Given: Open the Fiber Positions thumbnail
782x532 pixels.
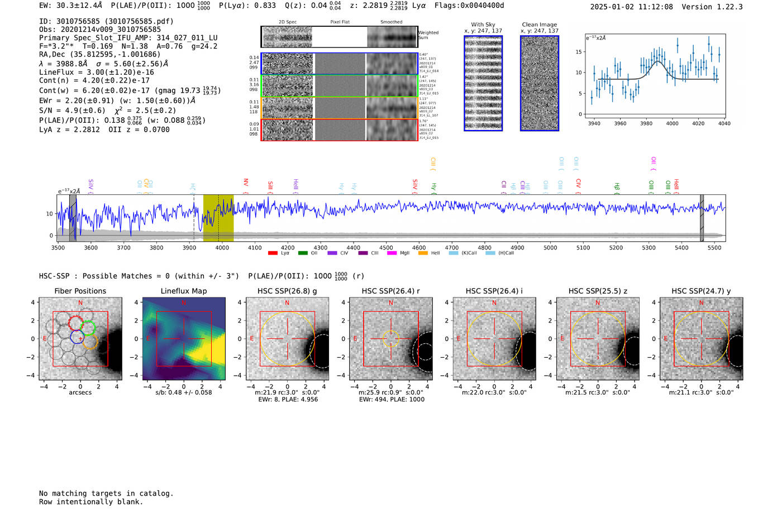Looking at the screenshot, I should click(80, 339).
